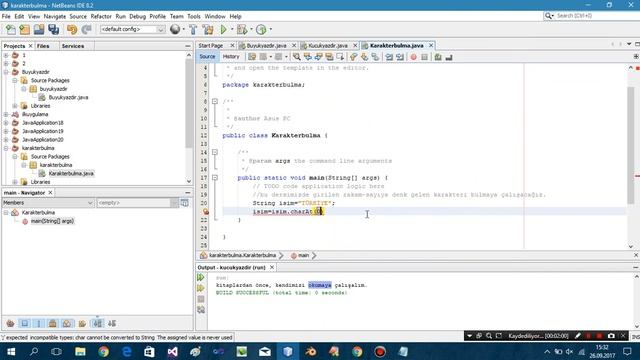Open File Explorer from the taskbar
Viewport: 640px width, 360px height.
(x=80, y=351)
